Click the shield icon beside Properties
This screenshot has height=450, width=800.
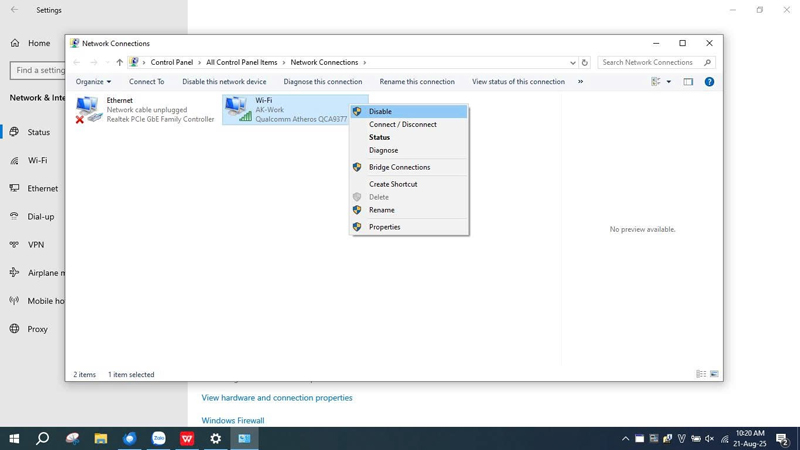click(357, 227)
